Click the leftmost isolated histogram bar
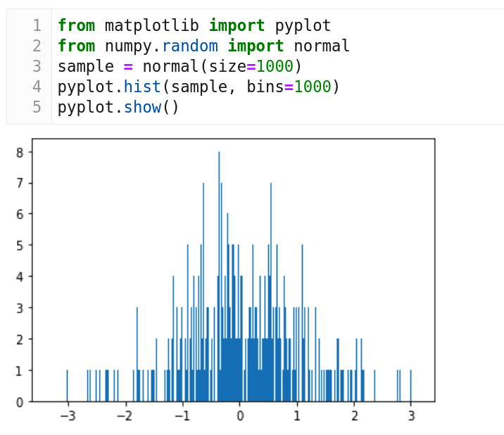504x435 pixels. [x=68, y=386]
